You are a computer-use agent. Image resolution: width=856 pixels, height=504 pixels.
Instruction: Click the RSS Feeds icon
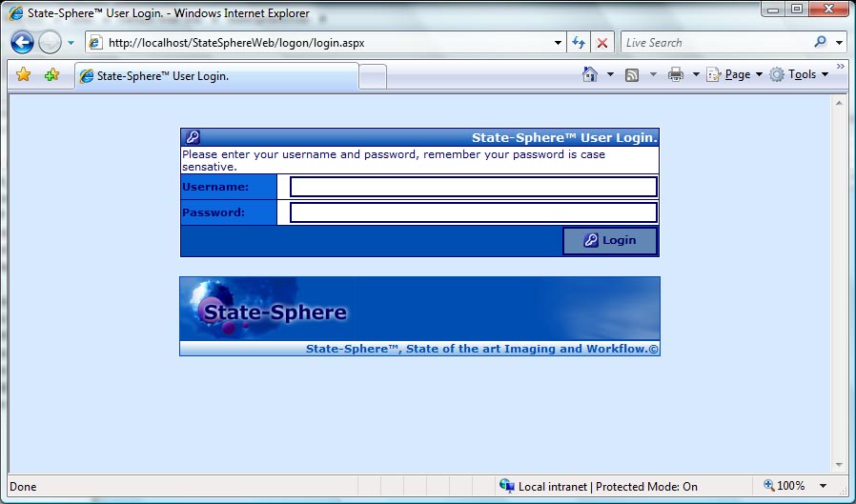click(x=632, y=74)
